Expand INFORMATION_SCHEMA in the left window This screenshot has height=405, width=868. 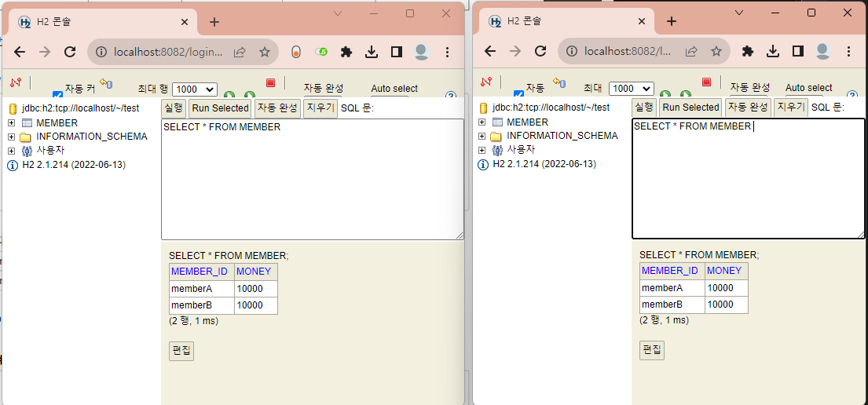(12, 137)
